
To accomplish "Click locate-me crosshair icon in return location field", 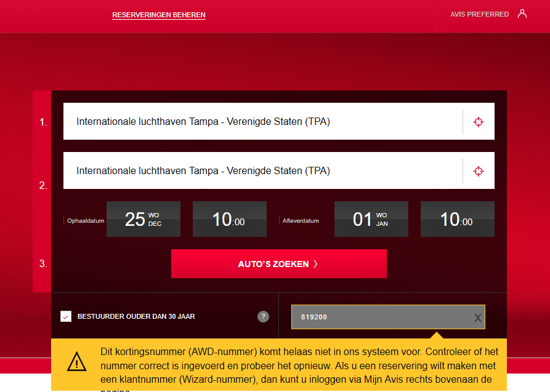I will (x=478, y=171).
